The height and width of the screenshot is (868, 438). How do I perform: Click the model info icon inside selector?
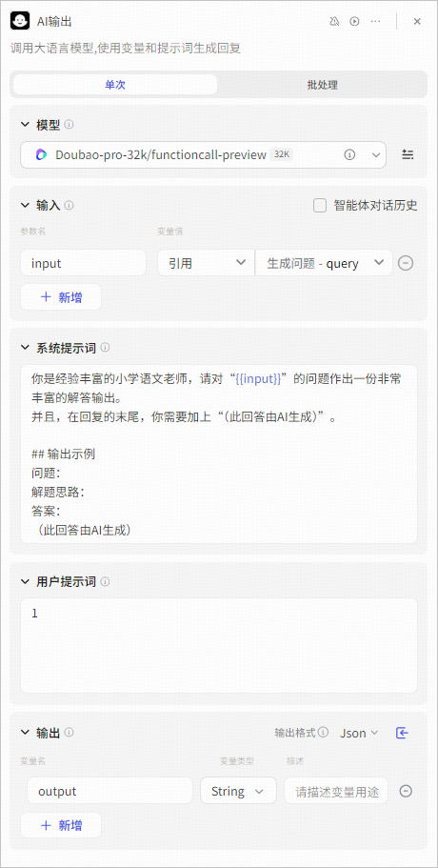click(x=349, y=155)
